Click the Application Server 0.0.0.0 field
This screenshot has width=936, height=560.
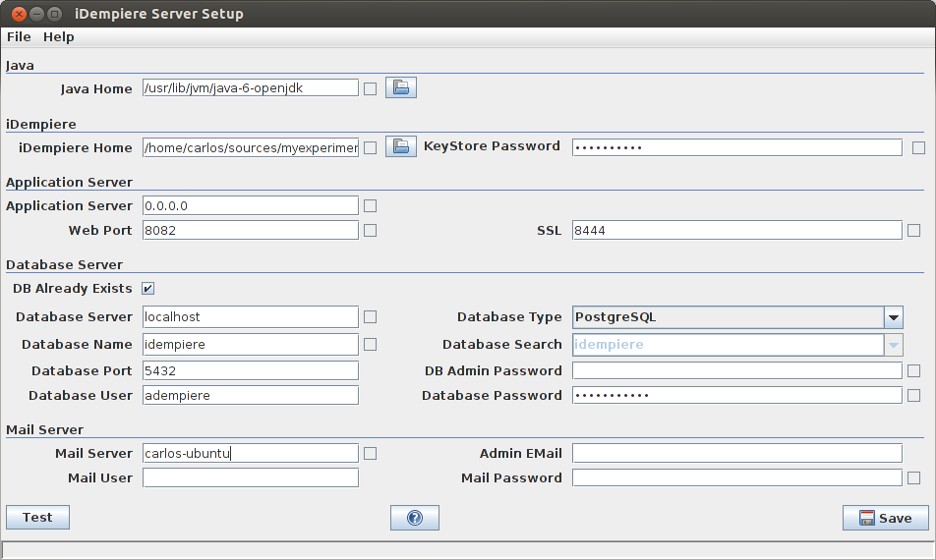point(251,205)
